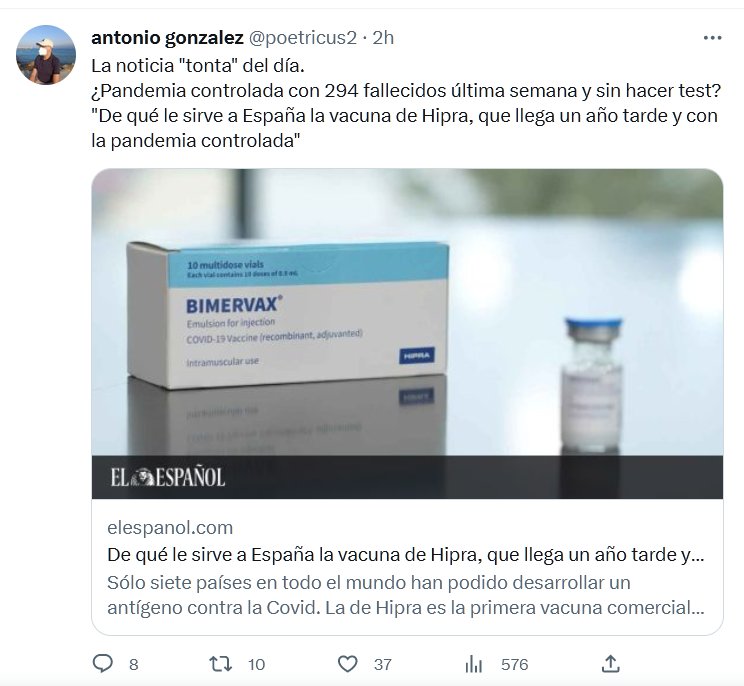Click the 2h timestamp of the tweet
Viewport: 744px width, 686px height.
pos(383,38)
